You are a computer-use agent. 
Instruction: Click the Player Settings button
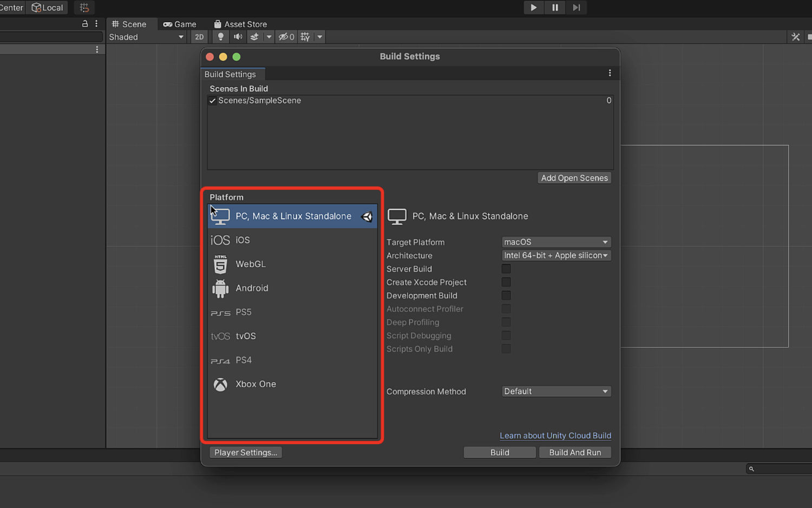[246, 452]
